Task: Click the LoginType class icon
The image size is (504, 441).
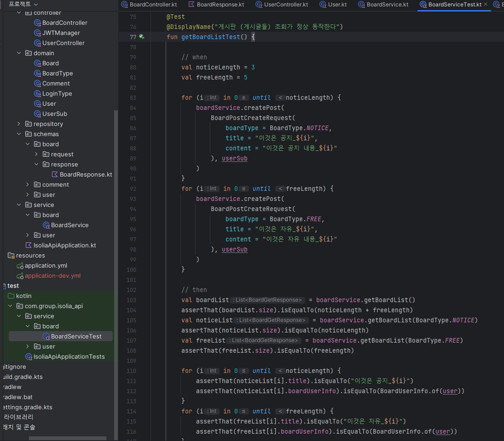Action: (37, 93)
